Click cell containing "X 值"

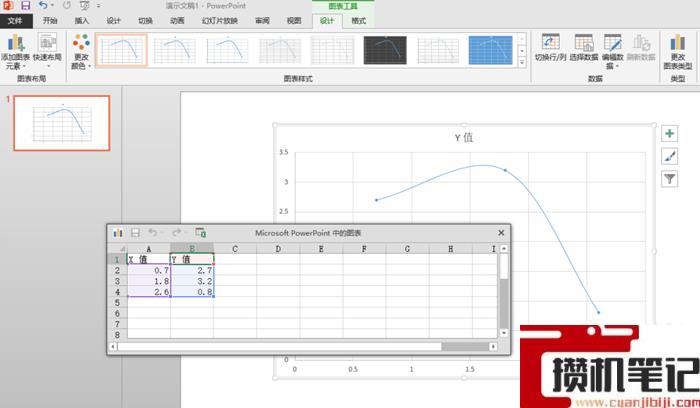click(x=149, y=259)
